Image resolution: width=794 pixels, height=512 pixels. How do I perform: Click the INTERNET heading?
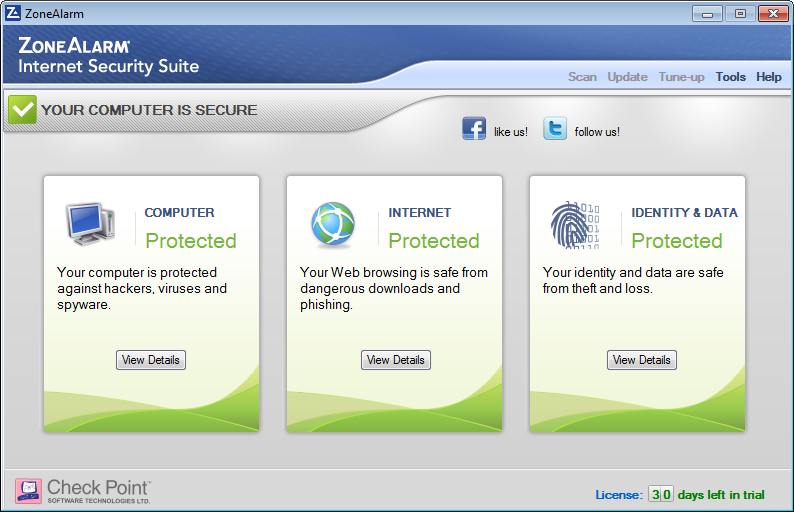coord(420,213)
